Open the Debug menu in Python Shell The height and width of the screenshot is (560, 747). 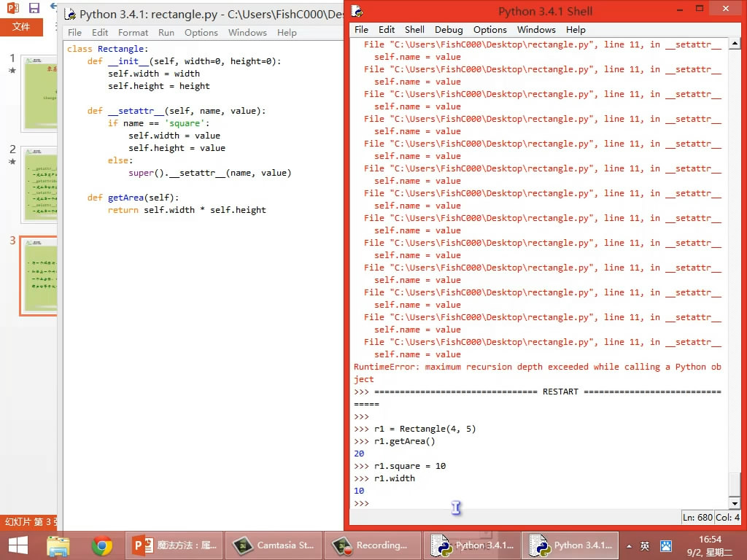[x=449, y=29]
